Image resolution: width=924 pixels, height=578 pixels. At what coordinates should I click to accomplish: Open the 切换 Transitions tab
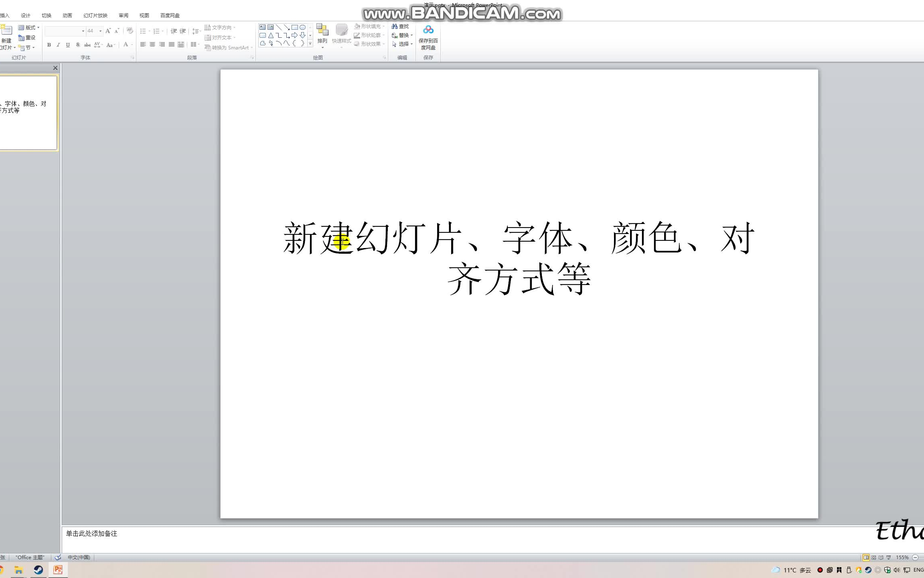47,16
